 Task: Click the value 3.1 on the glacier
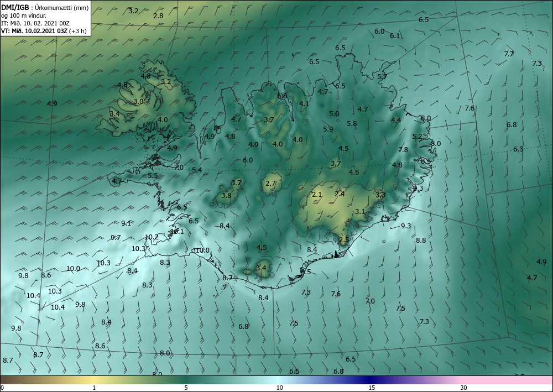point(360,212)
